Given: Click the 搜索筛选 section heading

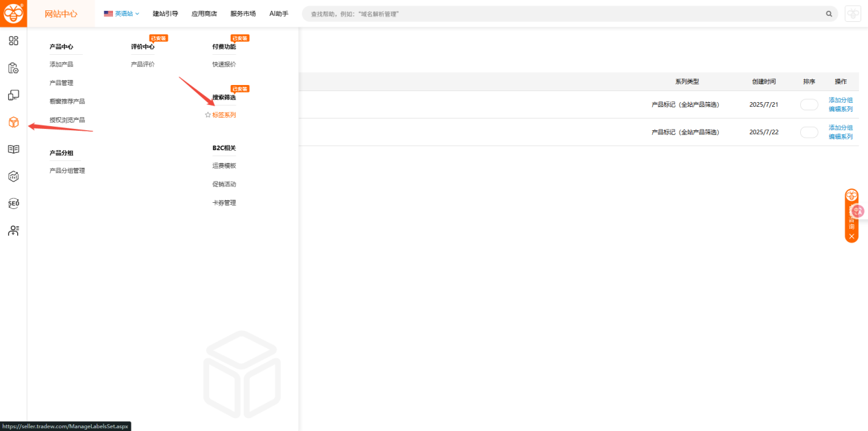Looking at the screenshot, I should point(224,97).
